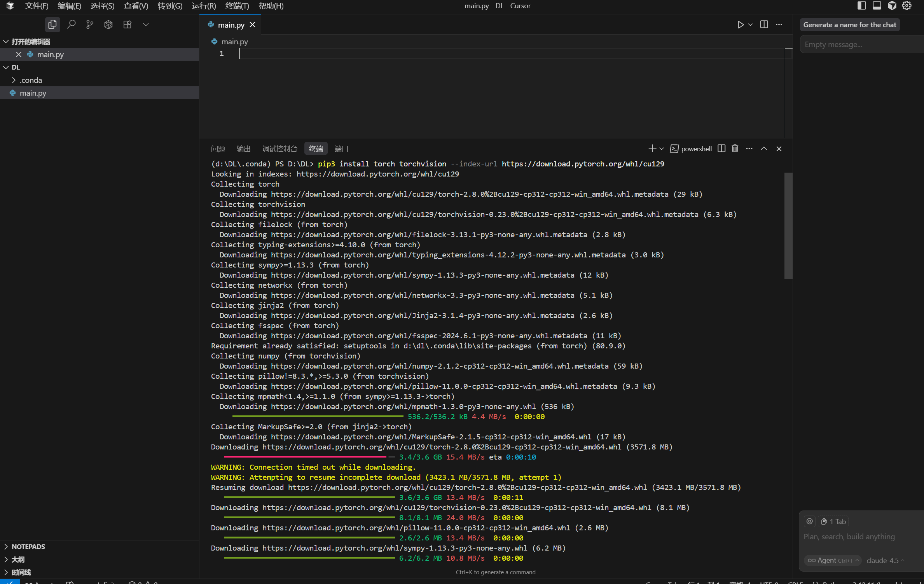Open the Search icon in sidebar
This screenshot has height=584, width=924.
(x=71, y=24)
